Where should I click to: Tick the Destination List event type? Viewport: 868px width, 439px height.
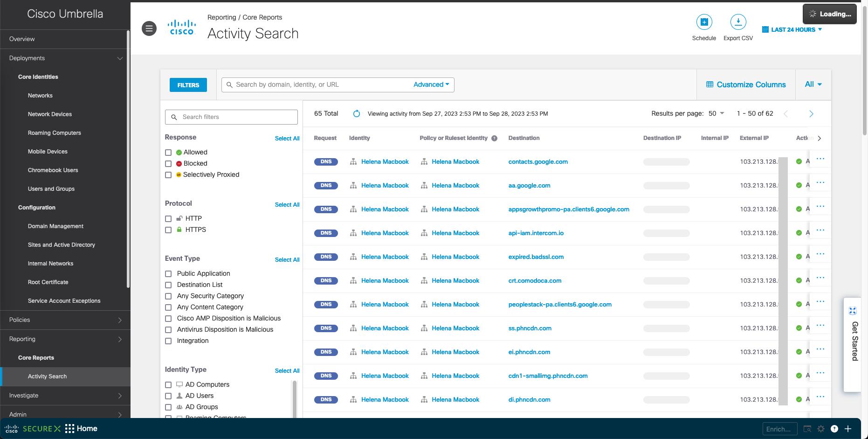coord(168,285)
